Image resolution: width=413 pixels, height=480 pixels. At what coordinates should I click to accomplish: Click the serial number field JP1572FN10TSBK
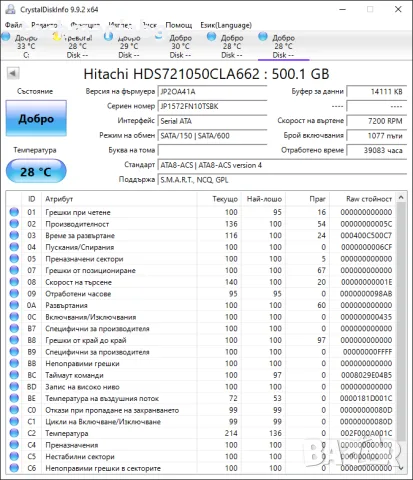(x=212, y=106)
